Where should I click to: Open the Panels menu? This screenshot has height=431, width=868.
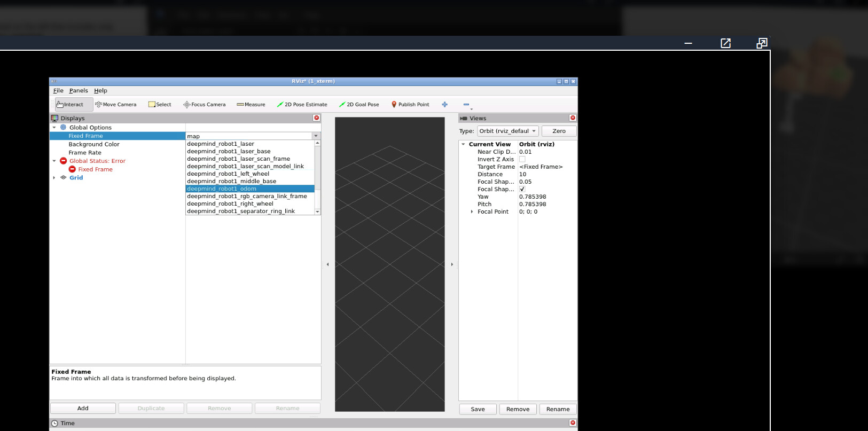coord(79,91)
